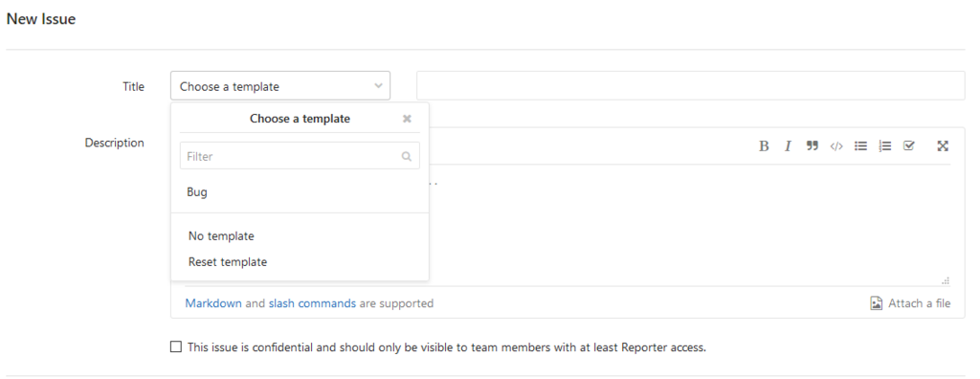Focus the template Filter input
The height and width of the screenshot is (379, 980).
pos(300,156)
